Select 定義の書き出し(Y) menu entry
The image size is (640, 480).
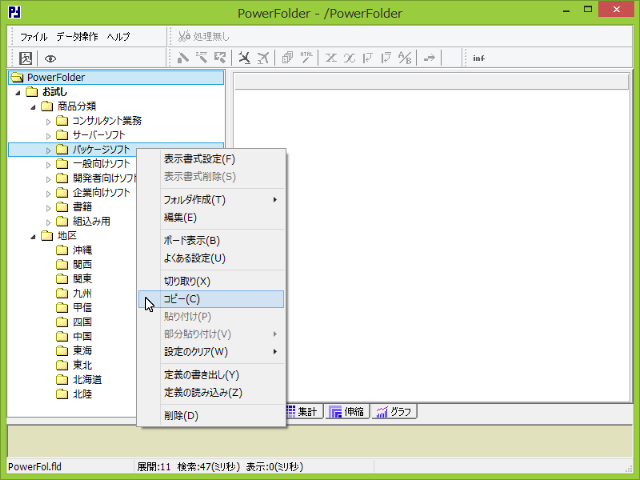pos(211,375)
